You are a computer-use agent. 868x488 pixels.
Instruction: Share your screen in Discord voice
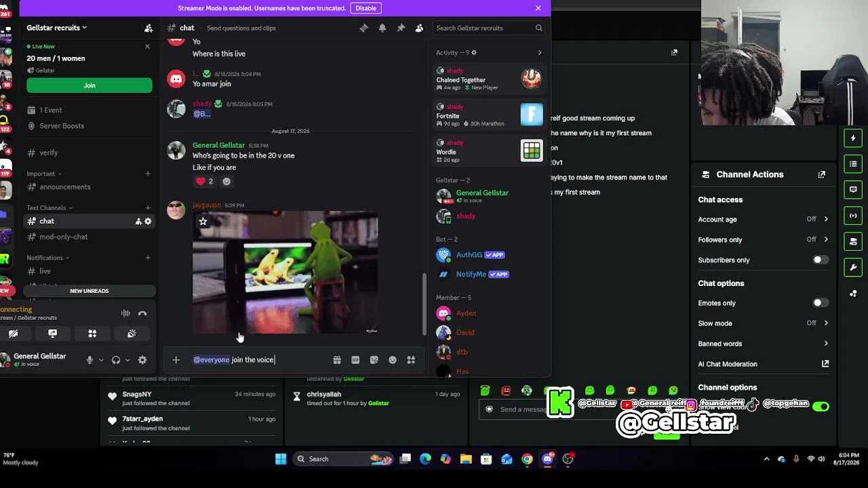point(52,333)
